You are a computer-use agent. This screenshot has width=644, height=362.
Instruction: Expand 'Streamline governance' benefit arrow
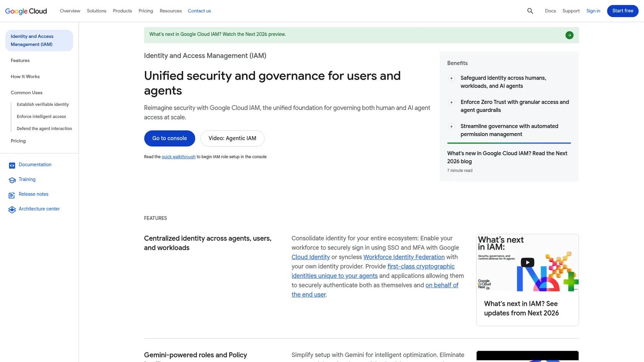[451, 126]
